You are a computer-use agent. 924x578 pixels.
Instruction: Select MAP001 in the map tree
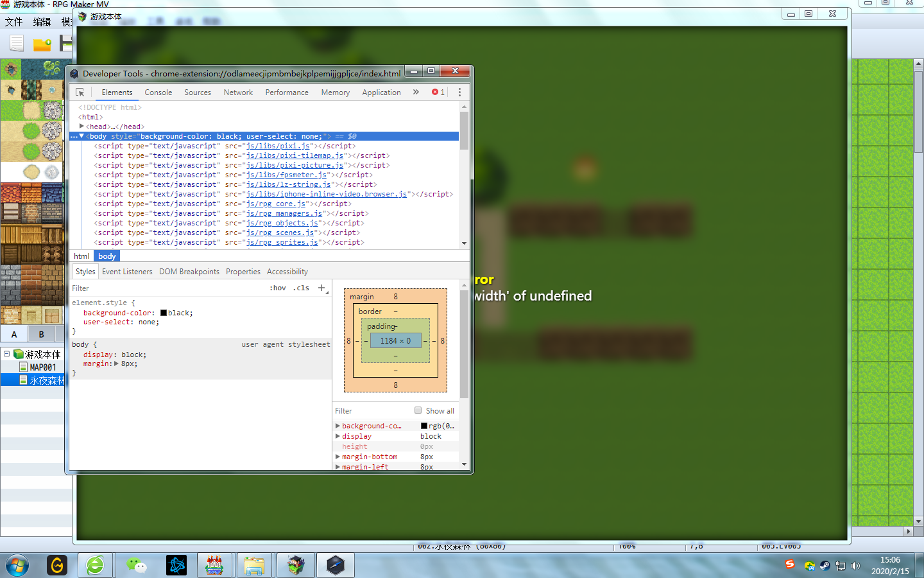[42, 367]
